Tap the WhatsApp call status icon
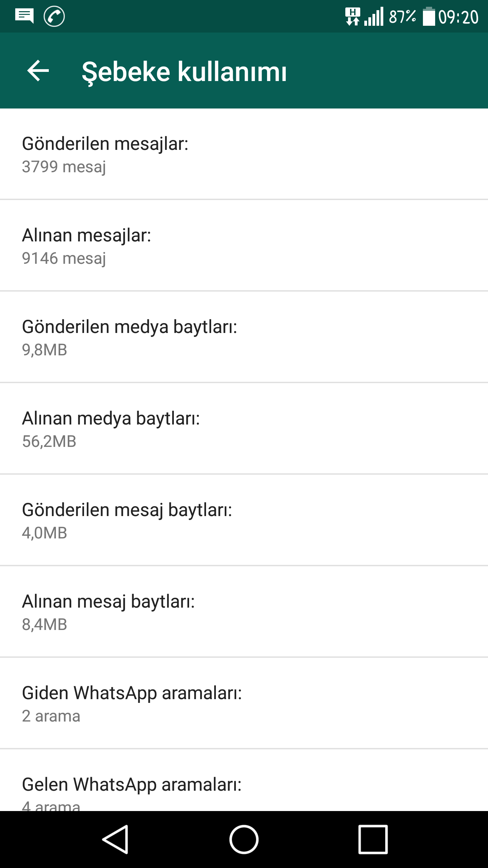The width and height of the screenshot is (488, 868). tap(54, 16)
